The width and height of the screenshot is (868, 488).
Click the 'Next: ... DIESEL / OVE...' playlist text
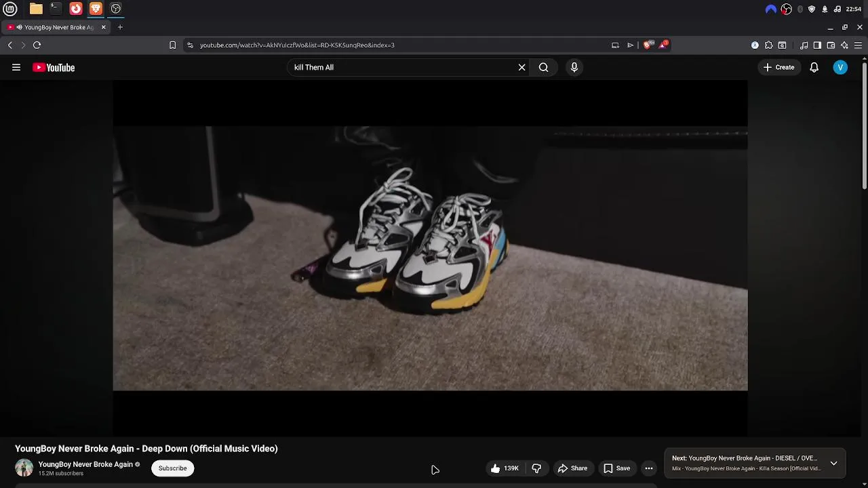pyautogui.click(x=745, y=458)
